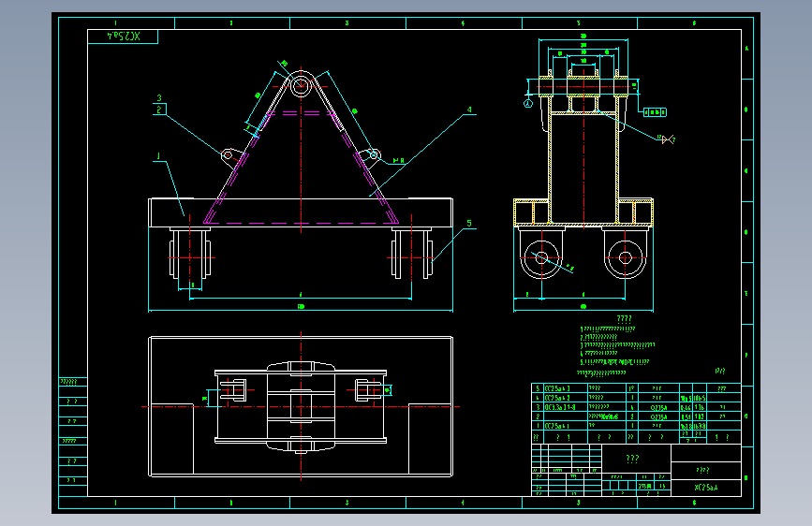This screenshot has height=526, width=812.
Task: Select zone number 1 on the top border
Action: 115,23
